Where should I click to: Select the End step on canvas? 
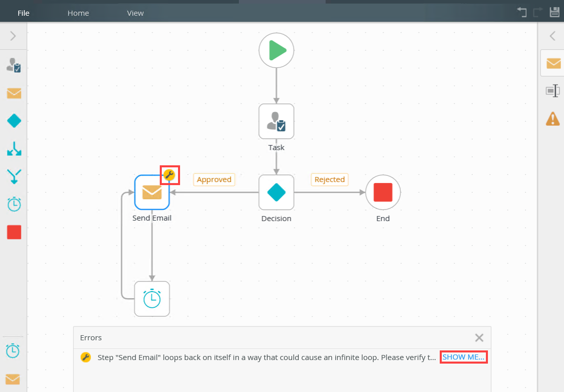coord(383,192)
